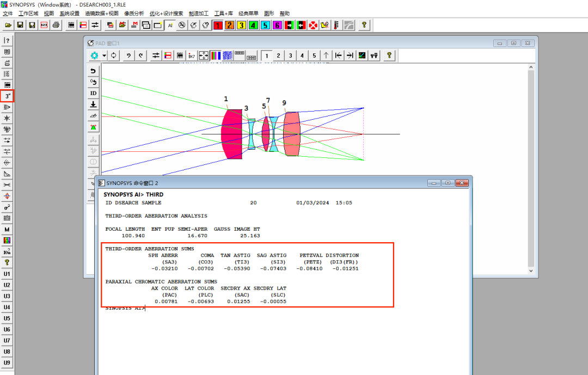The height and width of the screenshot is (375, 588).
Task: Open the 工作区域 menu
Action: click(x=28, y=14)
